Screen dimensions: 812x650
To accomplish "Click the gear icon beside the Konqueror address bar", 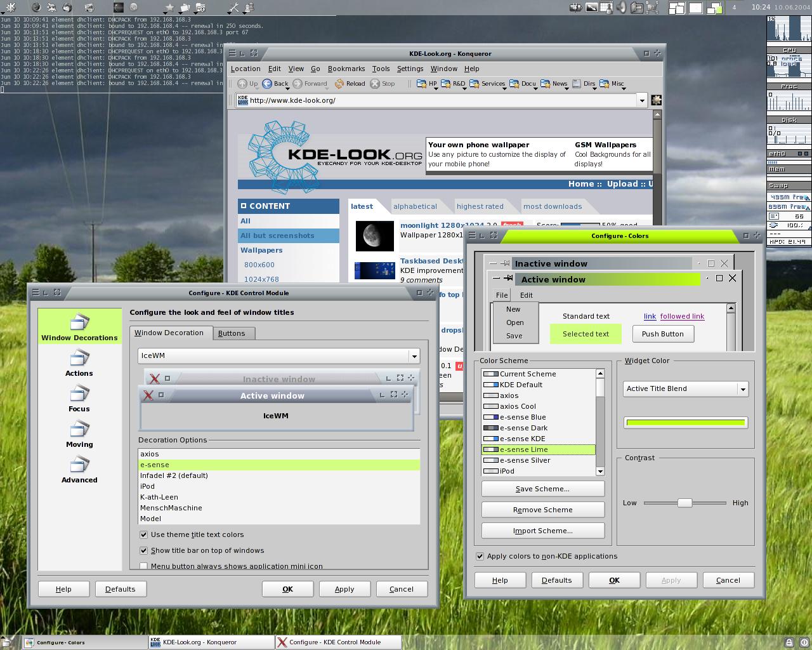I will click(656, 100).
